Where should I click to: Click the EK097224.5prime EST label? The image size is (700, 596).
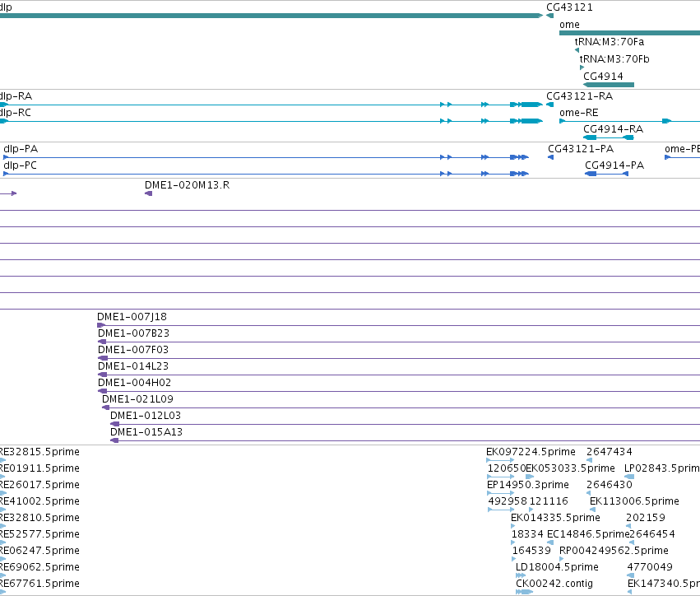point(531,452)
